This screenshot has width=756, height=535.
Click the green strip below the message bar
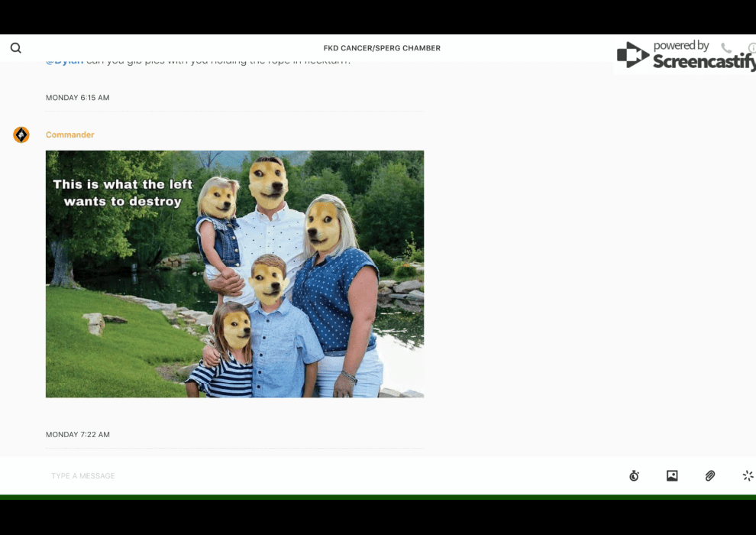coord(378,497)
